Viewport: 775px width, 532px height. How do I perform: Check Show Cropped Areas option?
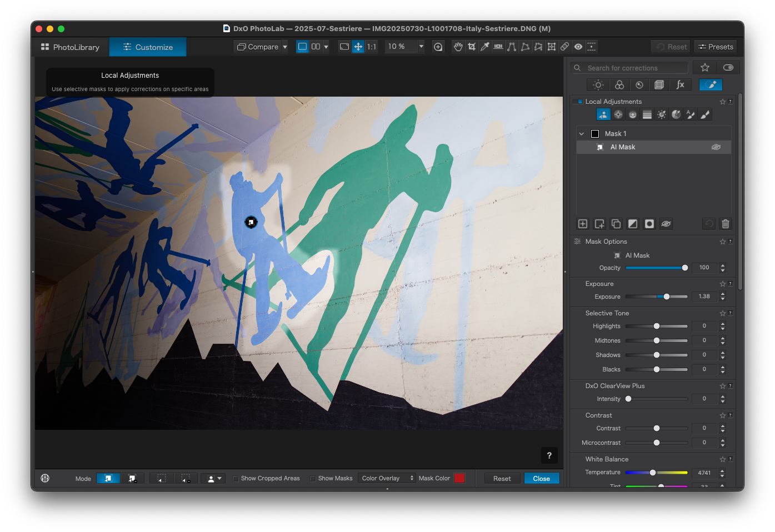[x=236, y=479]
